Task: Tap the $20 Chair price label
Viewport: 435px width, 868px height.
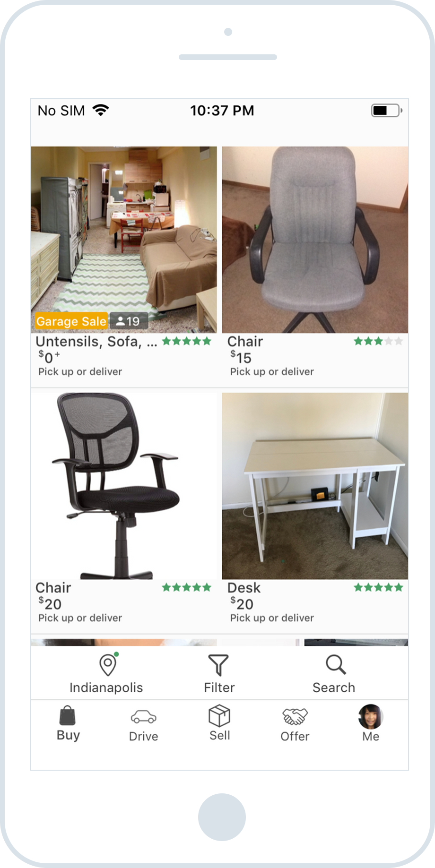Action: tap(50, 603)
